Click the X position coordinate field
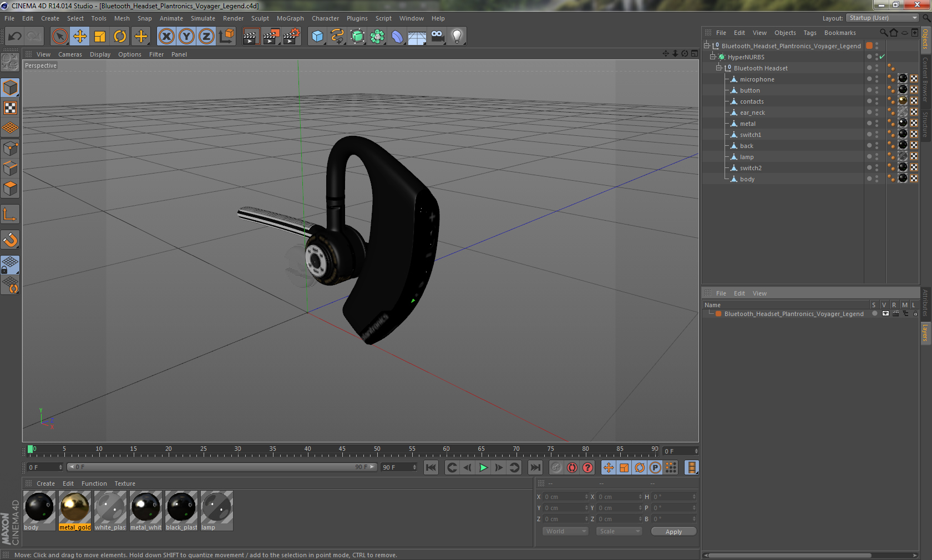Screen dimensions: 932x560 click(x=565, y=497)
